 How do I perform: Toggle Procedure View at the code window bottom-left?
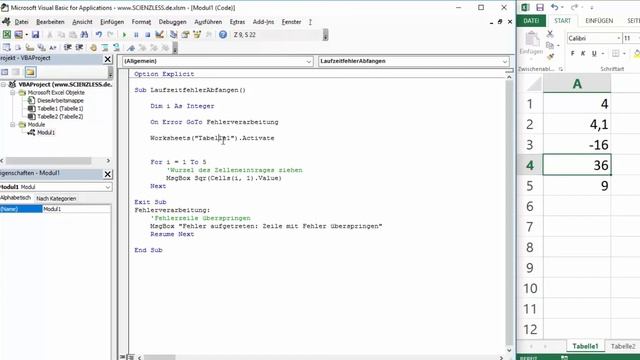tap(122, 357)
